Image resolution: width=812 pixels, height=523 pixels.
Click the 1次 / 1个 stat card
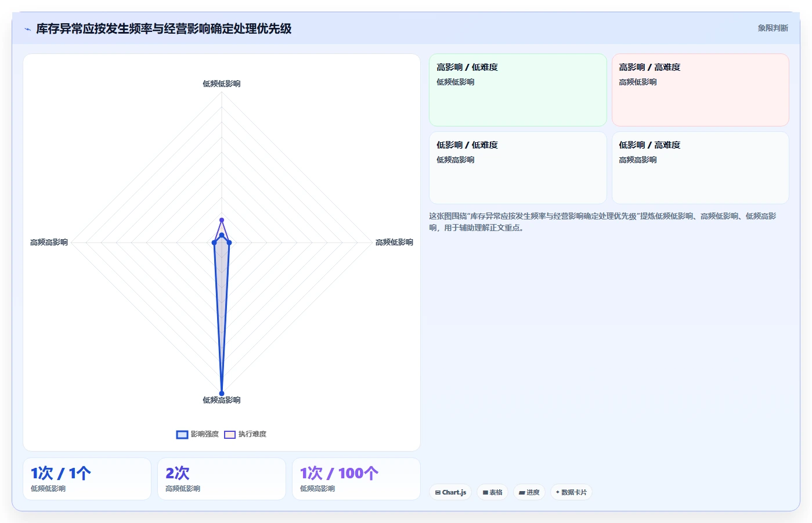pos(87,479)
